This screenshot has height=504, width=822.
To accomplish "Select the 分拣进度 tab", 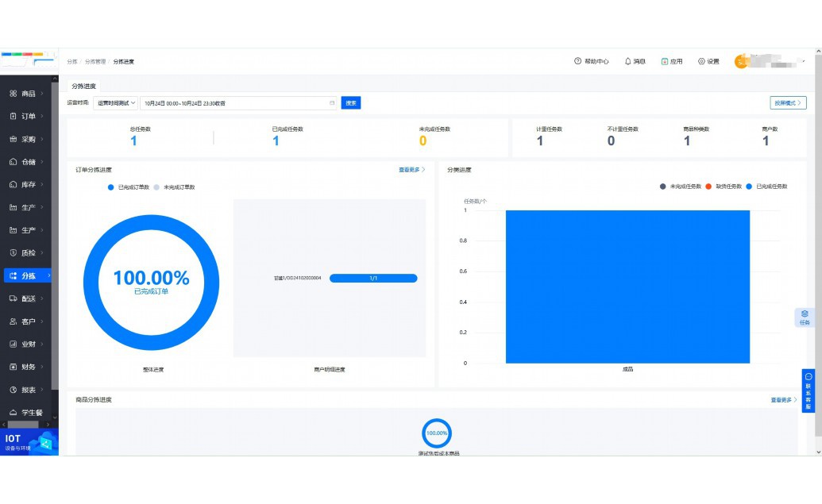I will pyautogui.click(x=83, y=86).
